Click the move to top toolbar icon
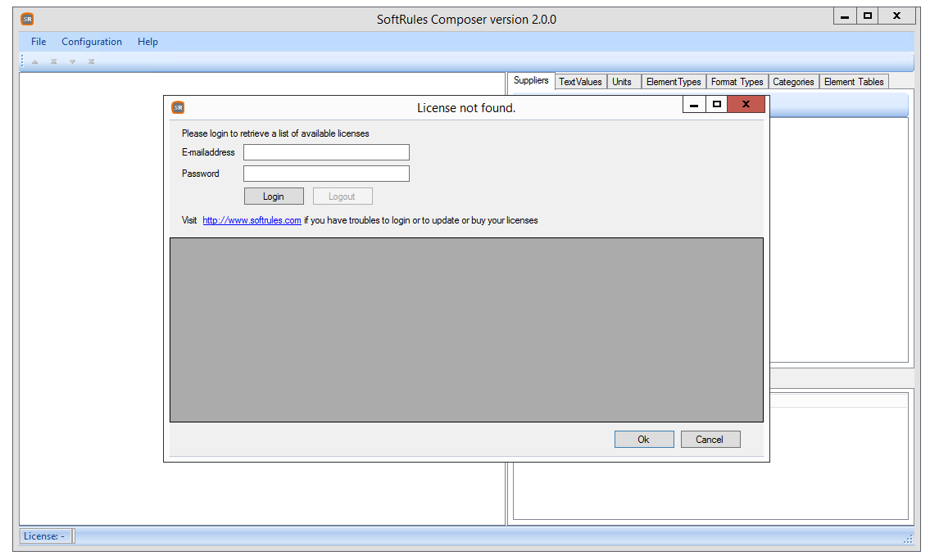930x560 pixels. click(53, 61)
